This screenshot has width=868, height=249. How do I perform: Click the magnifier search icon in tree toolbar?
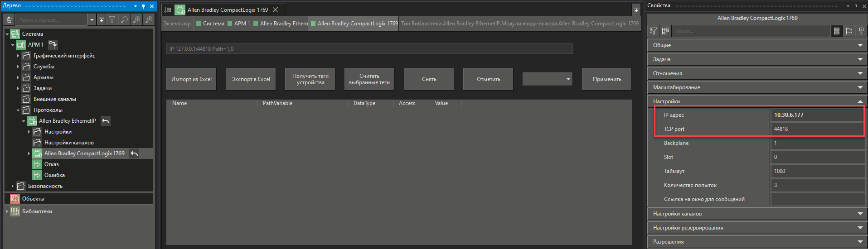(x=124, y=19)
